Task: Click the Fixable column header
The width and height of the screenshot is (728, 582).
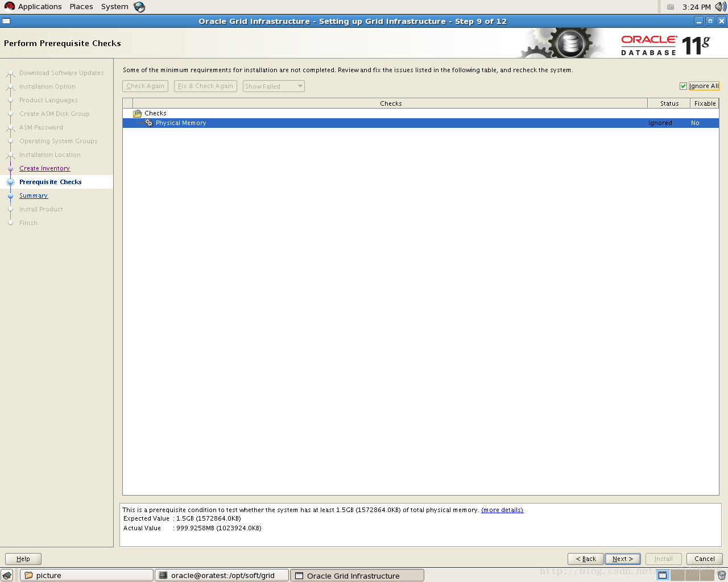Action: coord(705,103)
